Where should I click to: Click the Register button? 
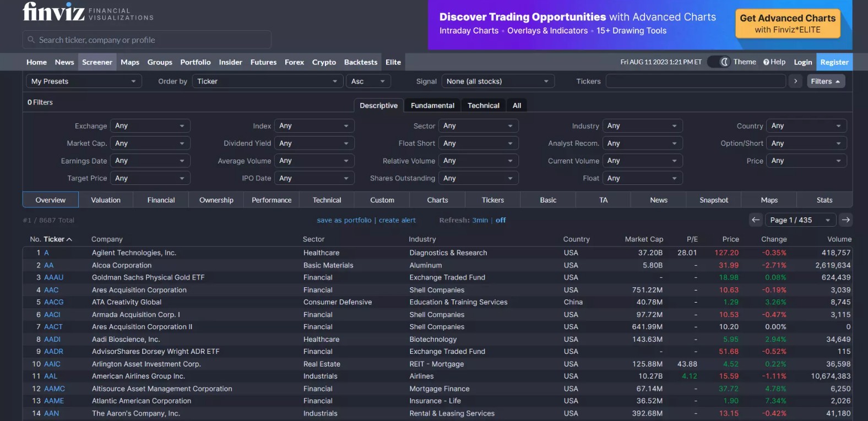click(834, 62)
